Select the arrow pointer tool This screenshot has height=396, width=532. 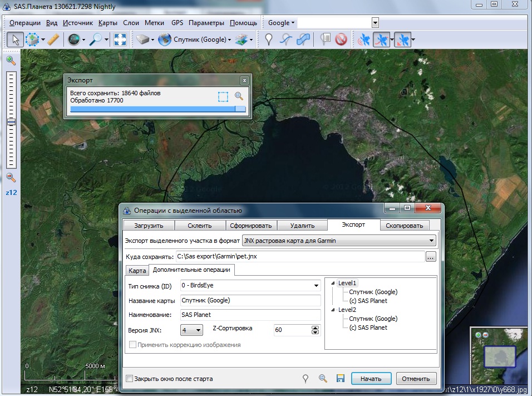tap(15, 40)
